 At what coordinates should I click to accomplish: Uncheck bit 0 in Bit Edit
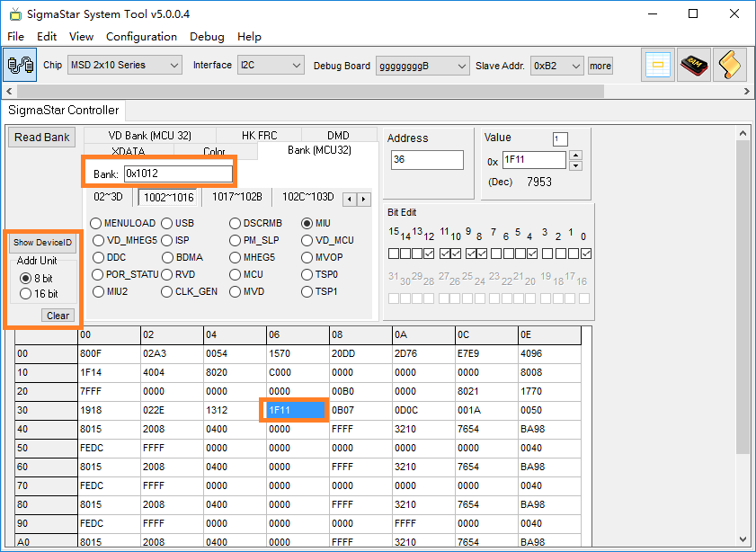pos(586,254)
